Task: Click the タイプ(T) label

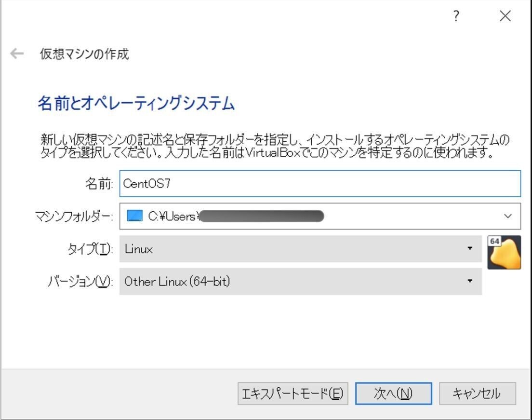Action: [x=90, y=249]
